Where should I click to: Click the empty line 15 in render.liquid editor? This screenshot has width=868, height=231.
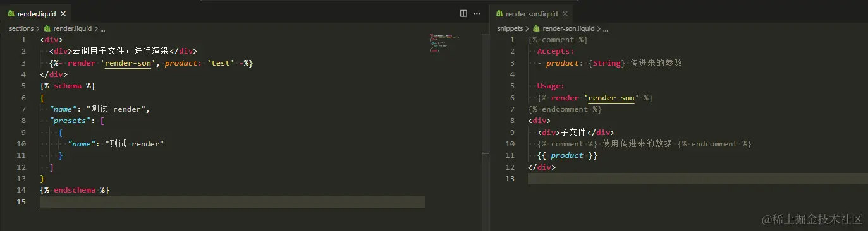[x=232, y=202]
